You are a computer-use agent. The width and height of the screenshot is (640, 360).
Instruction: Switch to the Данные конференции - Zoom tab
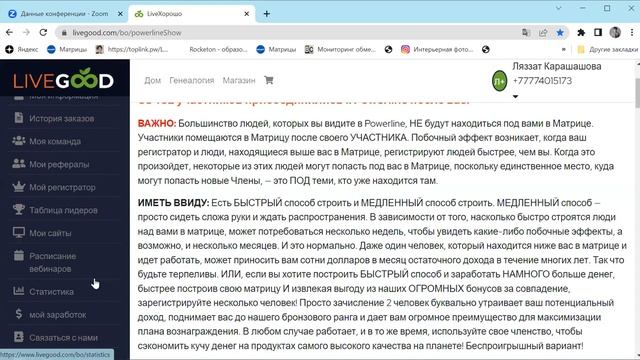tap(64, 14)
